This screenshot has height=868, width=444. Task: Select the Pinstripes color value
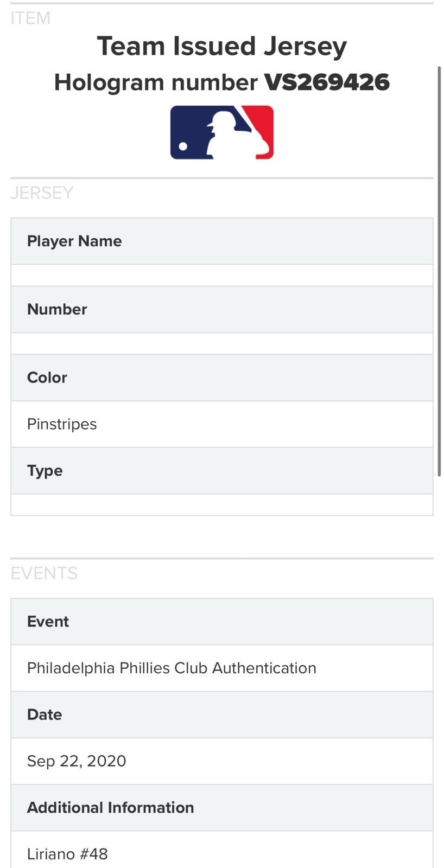[62, 424]
